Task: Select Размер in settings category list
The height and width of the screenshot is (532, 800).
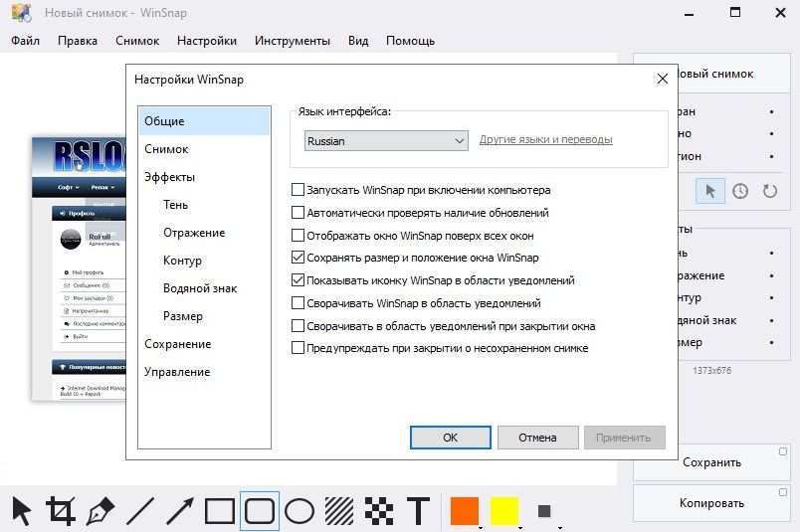Action: pos(204,316)
